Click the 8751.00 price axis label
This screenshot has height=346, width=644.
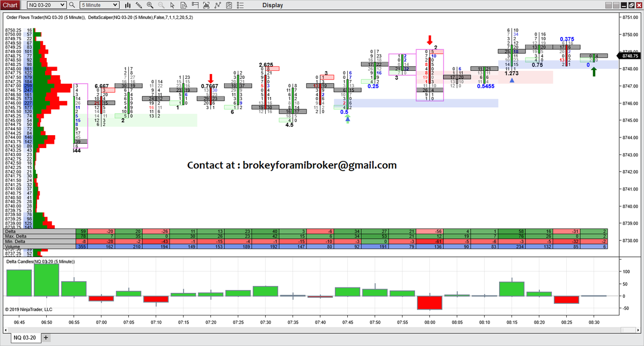632,18
